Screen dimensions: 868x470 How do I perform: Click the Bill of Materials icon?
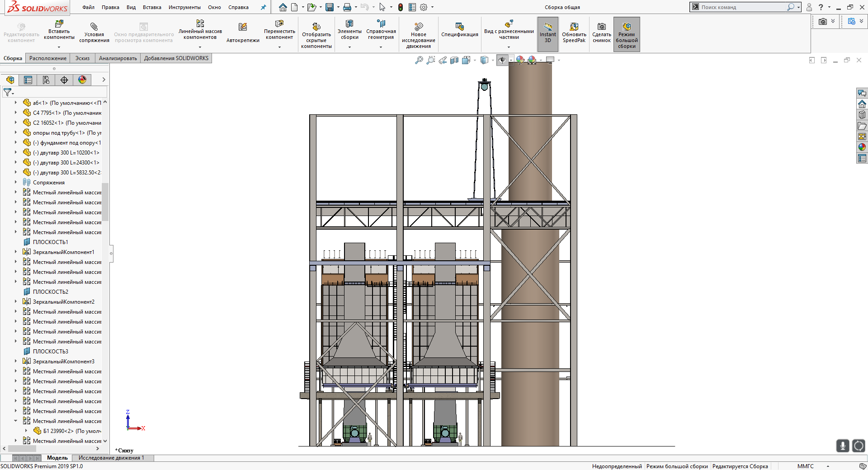click(459, 27)
